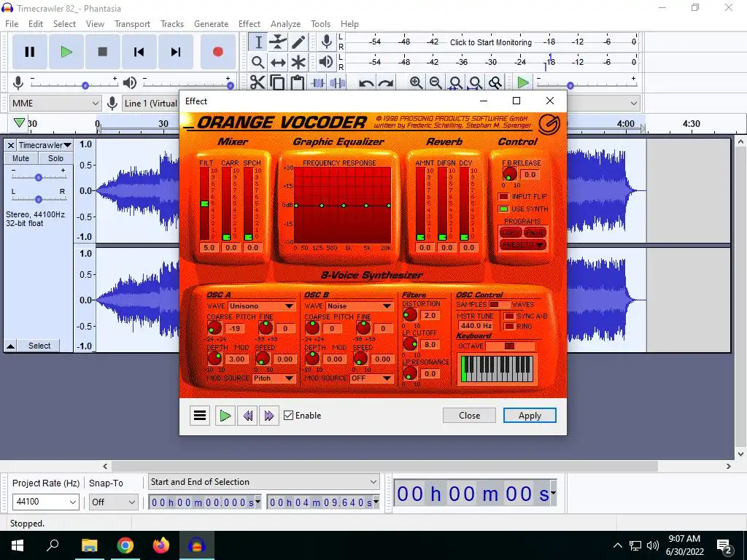Open OSC A MOD SOURCE Pitch dropdown
747x560 pixels.
coord(274,378)
